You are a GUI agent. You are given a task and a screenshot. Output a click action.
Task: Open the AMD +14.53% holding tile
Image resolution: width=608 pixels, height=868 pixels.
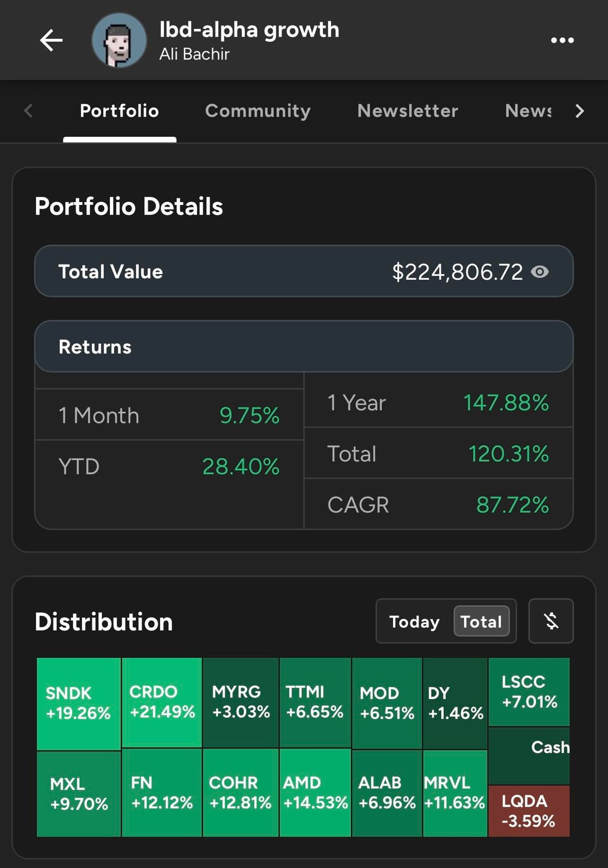pyautogui.click(x=315, y=793)
